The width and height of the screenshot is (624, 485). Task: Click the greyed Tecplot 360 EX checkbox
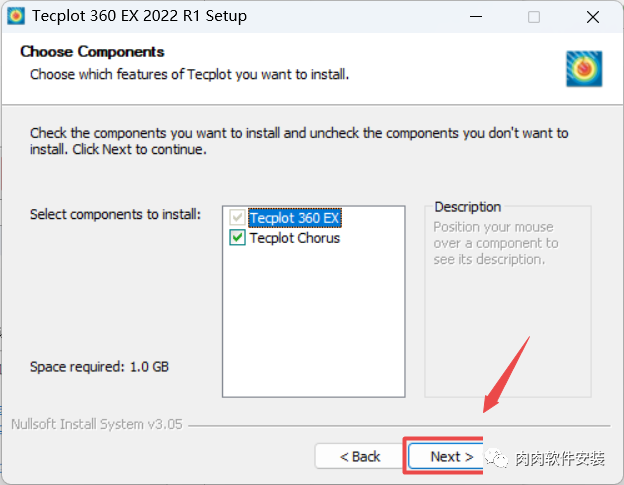click(x=237, y=218)
